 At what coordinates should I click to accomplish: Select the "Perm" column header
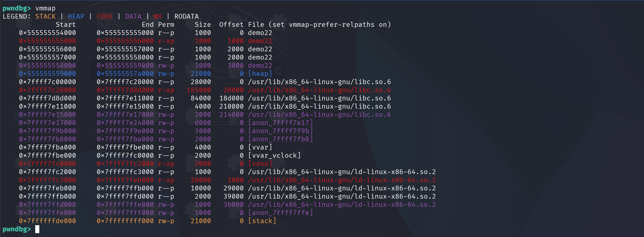coord(166,25)
